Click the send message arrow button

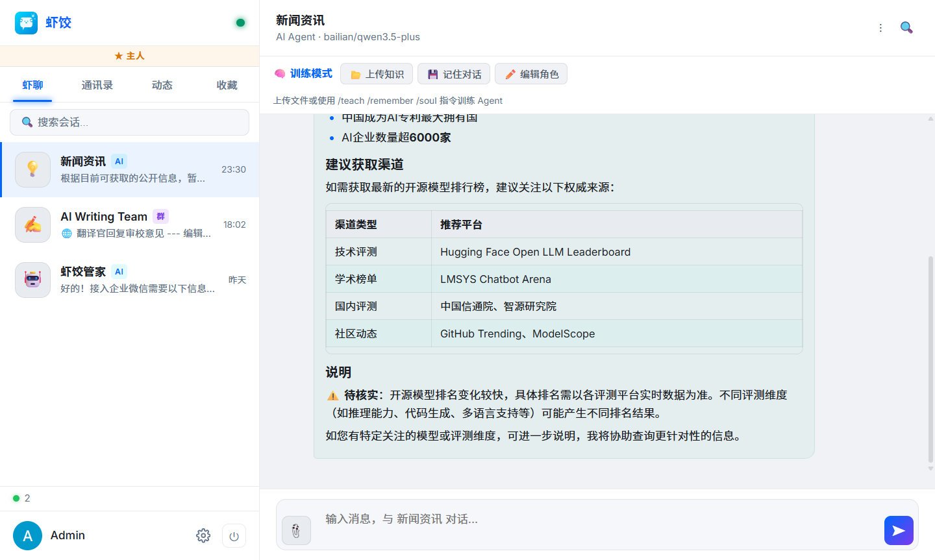[x=898, y=530]
